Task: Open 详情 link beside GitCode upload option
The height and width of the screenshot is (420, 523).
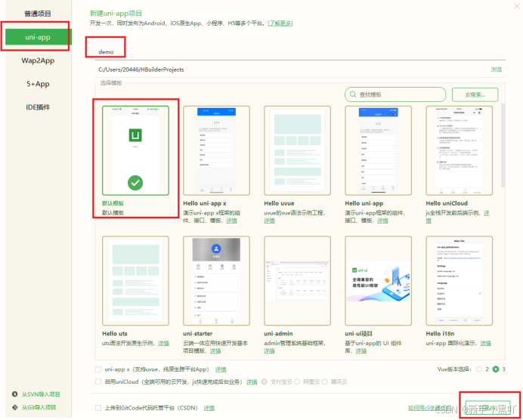Action: click(209, 408)
